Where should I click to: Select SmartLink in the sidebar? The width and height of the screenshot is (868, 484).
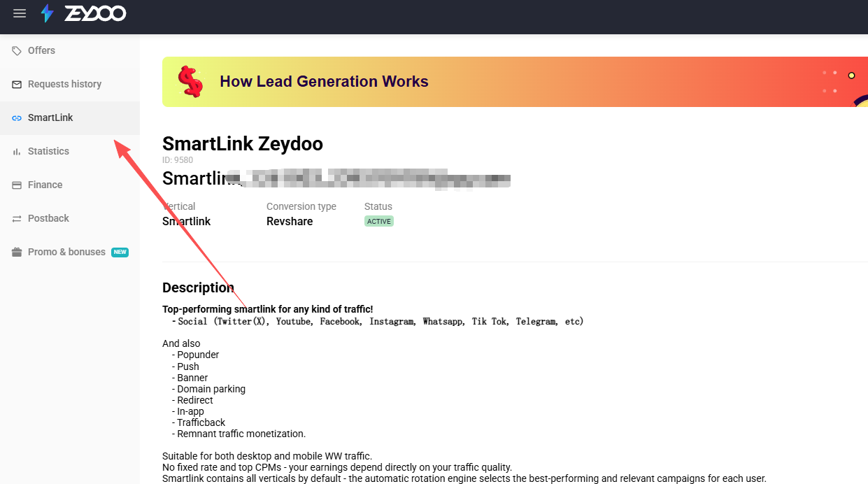tap(70, 118)
